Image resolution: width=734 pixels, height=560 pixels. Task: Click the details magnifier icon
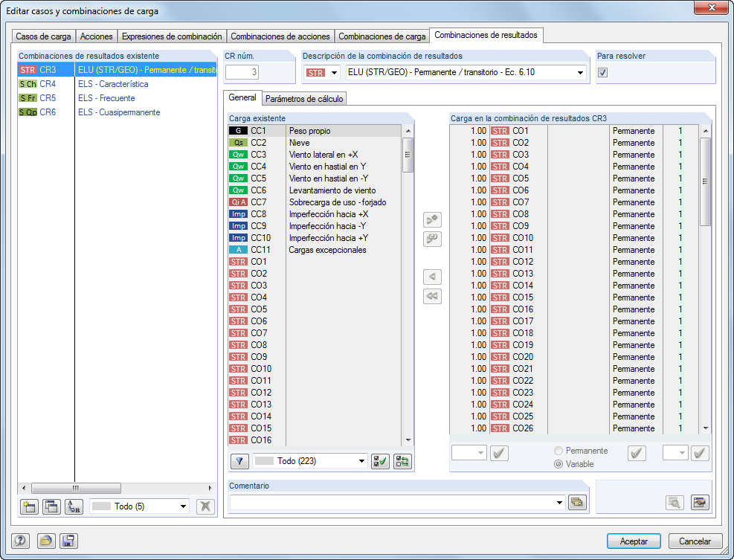pos(675,503)
